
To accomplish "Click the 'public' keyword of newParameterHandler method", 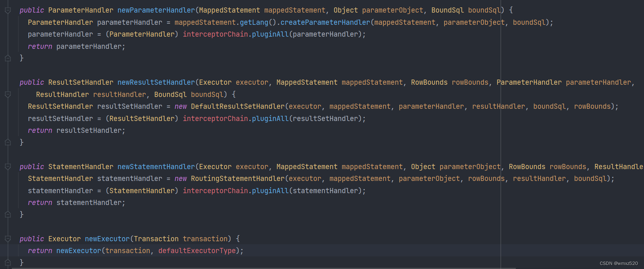I will 32,10.
